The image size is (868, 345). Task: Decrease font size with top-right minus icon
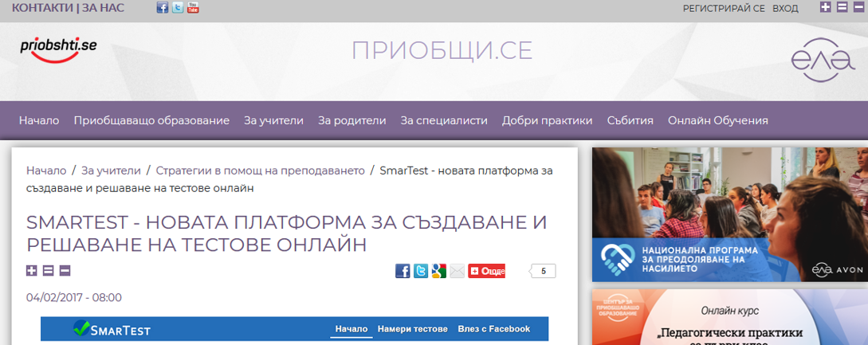pos(858,7)
